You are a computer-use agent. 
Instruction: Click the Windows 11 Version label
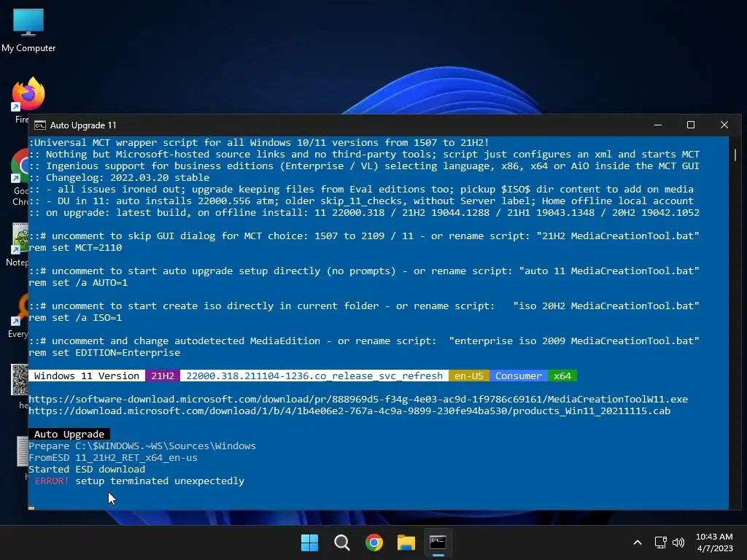coord(87,376)
